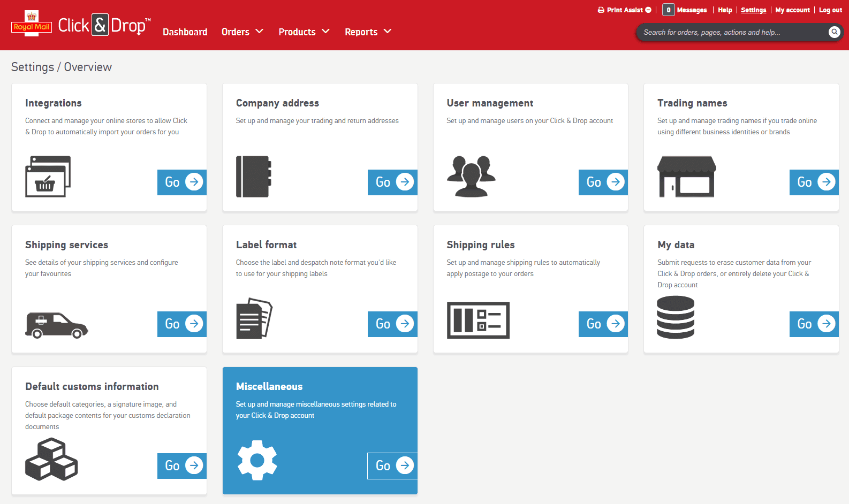Click the Trading names card title
Screen dimensions: 849x504
tap(692, 103)
